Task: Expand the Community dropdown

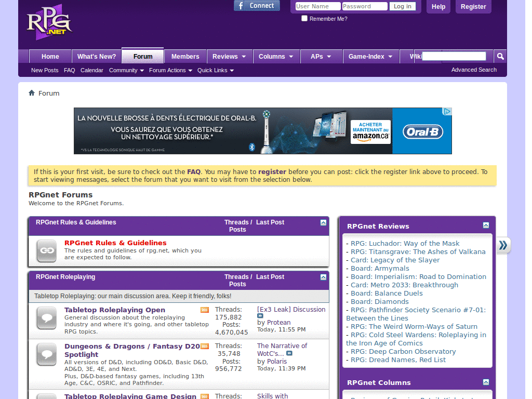Action: pyautogui.click(x=126, y=70)
